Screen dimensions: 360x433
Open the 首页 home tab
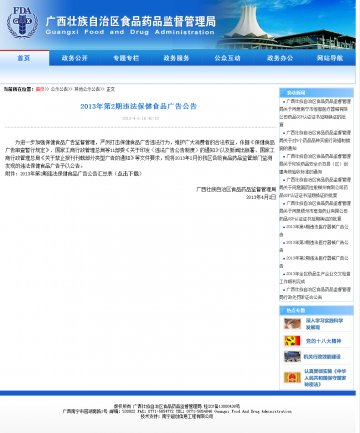[x=24, y=58]
